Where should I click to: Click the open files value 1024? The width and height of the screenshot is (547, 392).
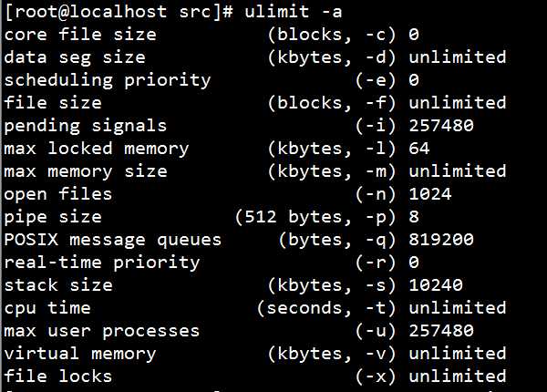tap(430, 194)
